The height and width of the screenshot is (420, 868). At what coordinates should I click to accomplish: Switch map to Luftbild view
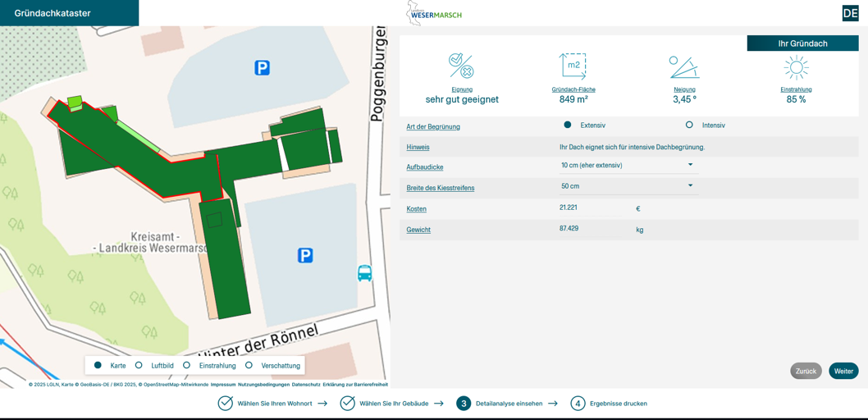[139, 365]
